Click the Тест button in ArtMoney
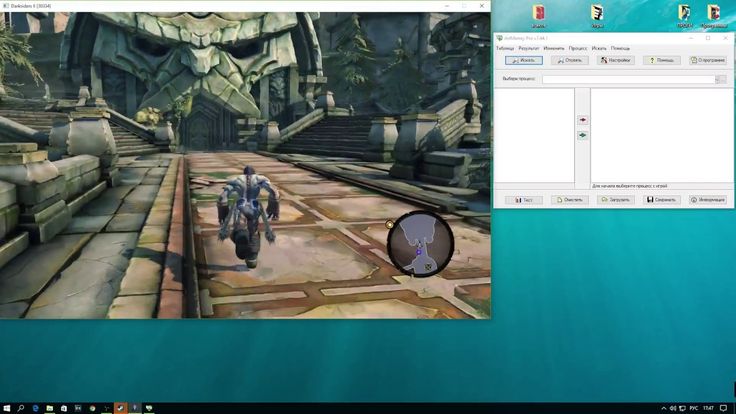 tap(524, 199)
